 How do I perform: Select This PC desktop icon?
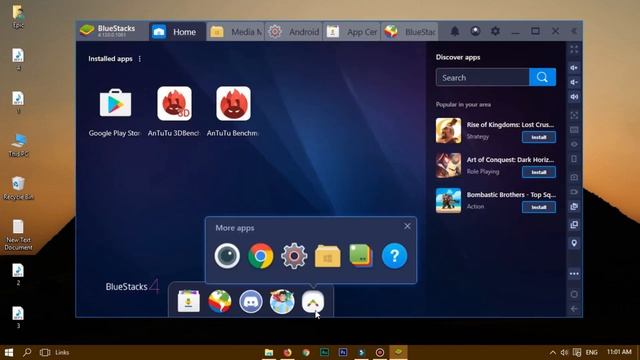[x=18, y=145]
